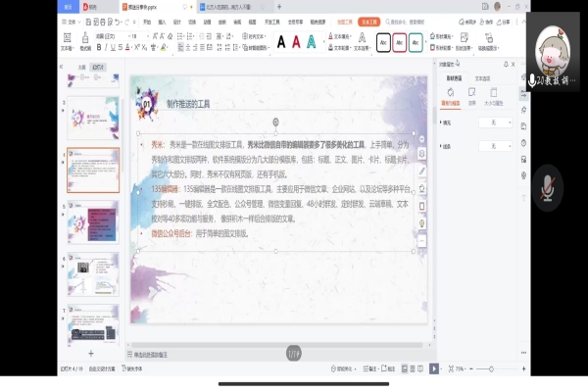Click the notes area 单击此处添加备注
This screenshot has height=392, width=588.
pyautogui.click(x=157, y=353)
